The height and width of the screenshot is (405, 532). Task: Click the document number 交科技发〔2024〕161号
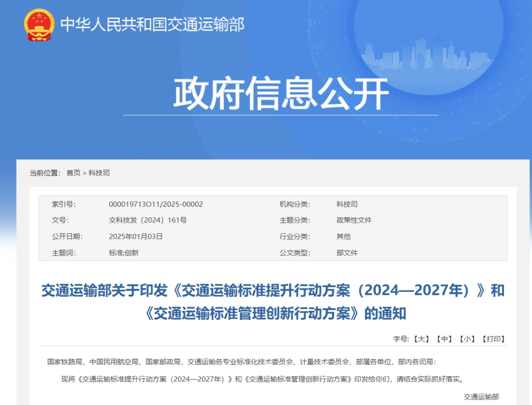coord(148,220)
